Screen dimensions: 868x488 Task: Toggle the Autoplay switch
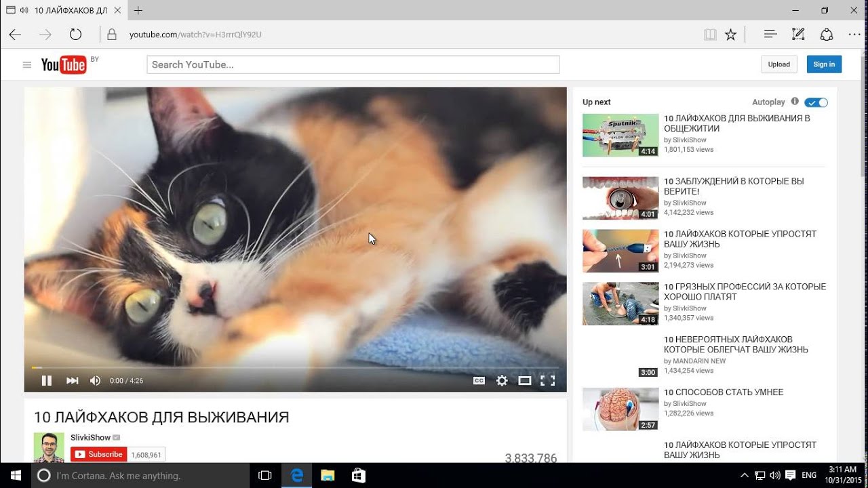816,102
